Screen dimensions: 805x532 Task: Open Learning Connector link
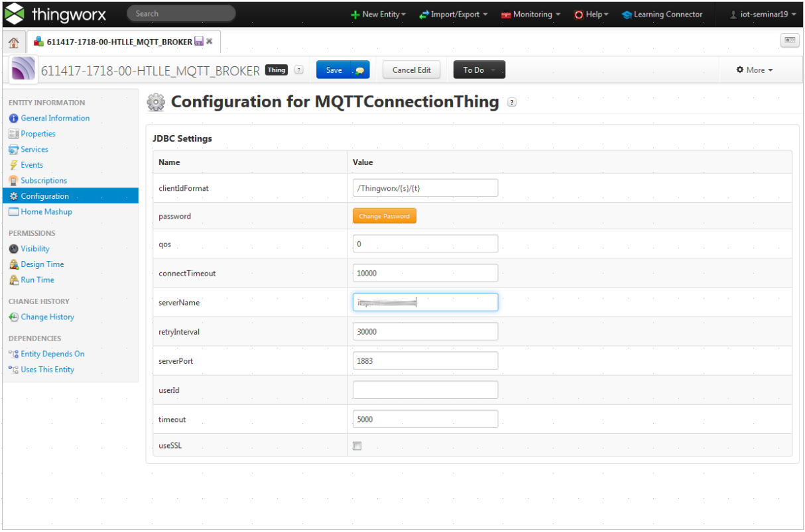pyautogui.click(x=668, y=15)
